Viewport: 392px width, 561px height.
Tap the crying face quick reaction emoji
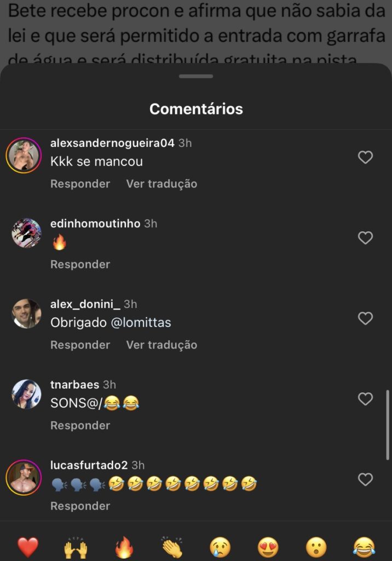(220, 547)
